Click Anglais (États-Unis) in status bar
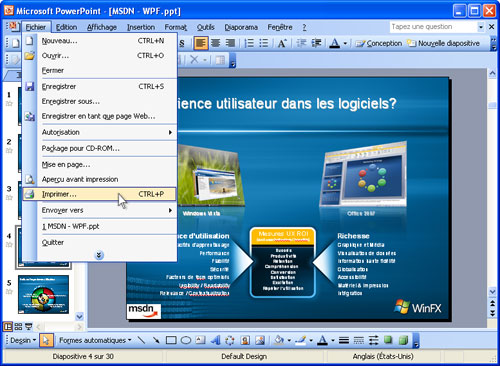 tap(383, 356)
